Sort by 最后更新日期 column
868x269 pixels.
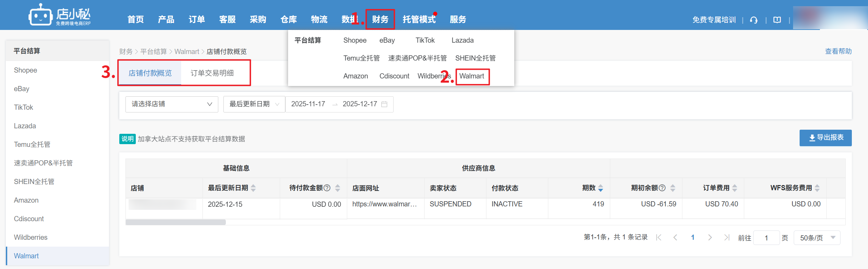click(253, 188)
